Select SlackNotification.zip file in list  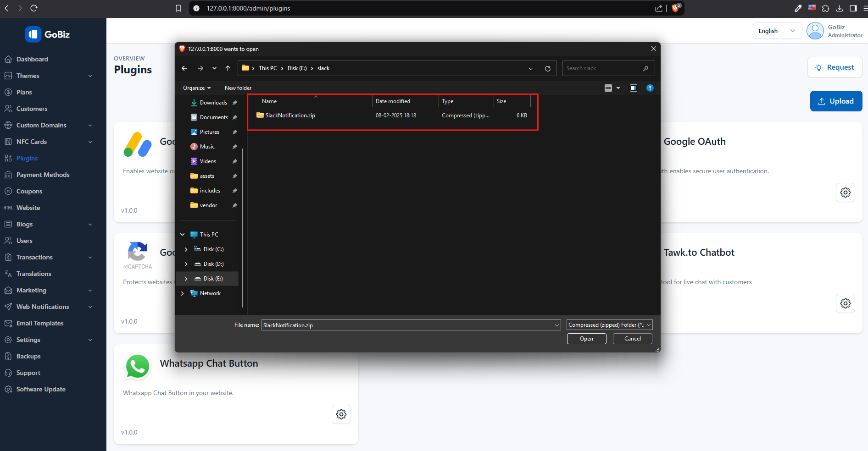click(x=290, y=115)
